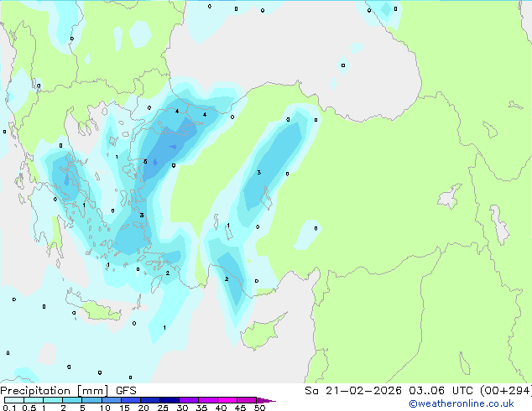The image size is (532, 411).
Task: Click the '20' legend scale label
Action: pyautogui.click(x=143, y=408)
